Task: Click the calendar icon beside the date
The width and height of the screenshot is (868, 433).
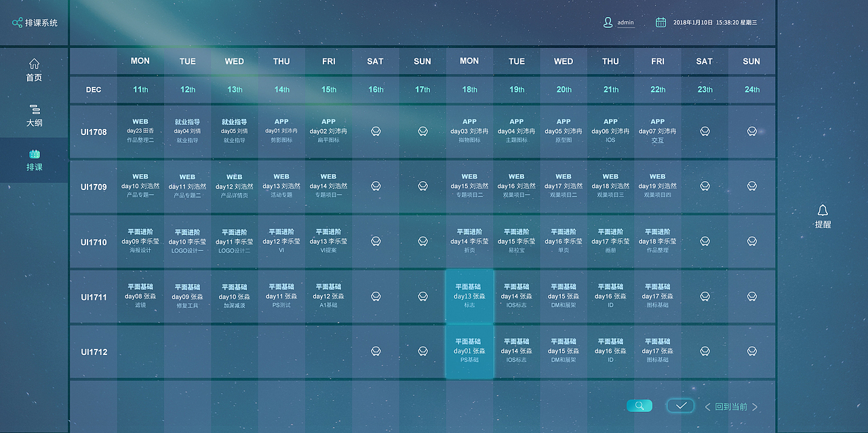Action: coord(660,22)
